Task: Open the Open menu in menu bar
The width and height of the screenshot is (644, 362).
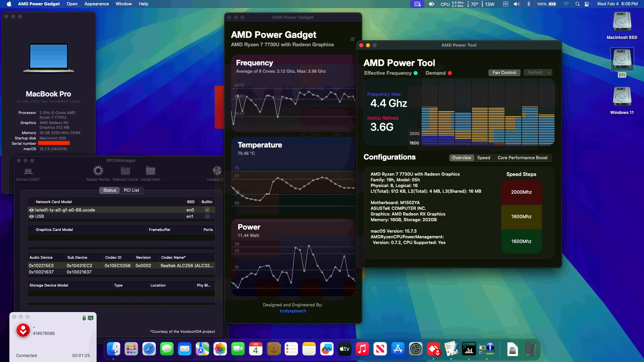Action: click(x=72, y=4)
